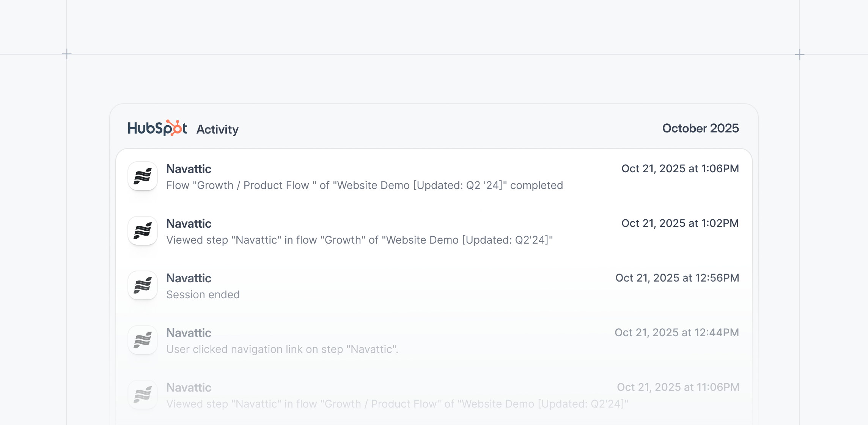Click the Navattic wave logo on the 12:56PM row
The image size is (868, 425).
click(142, 285)
